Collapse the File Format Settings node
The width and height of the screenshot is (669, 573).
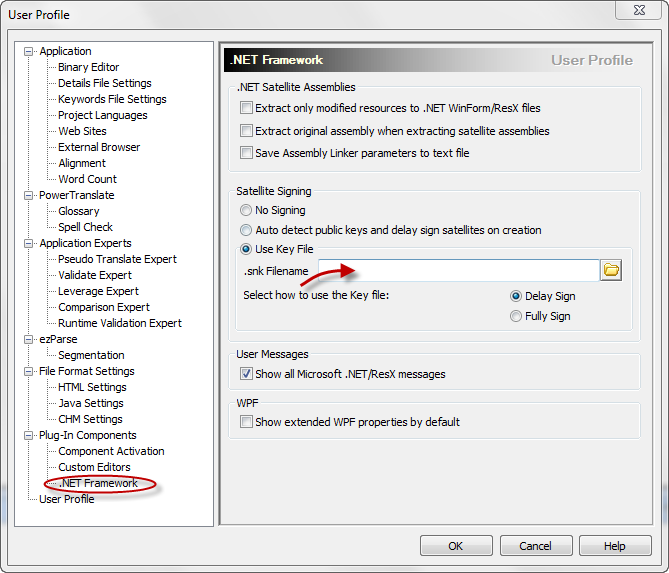tap(29, 372)
